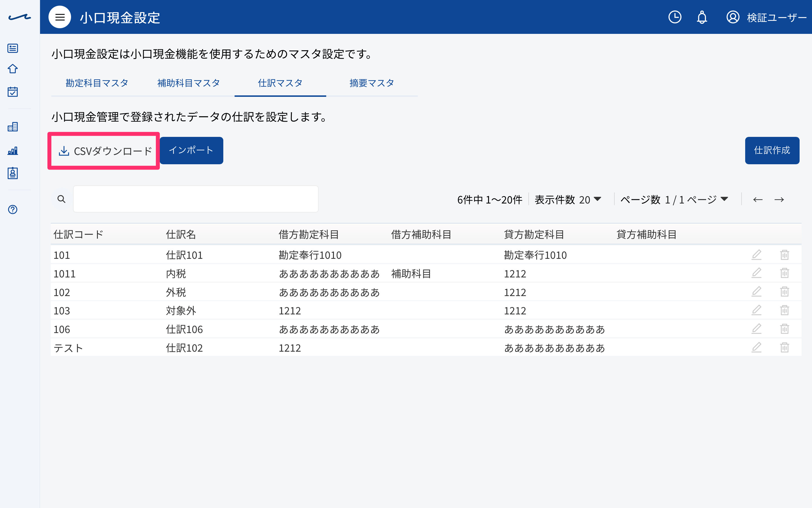Open the hamburger menu button

click(x=60, y=17)
